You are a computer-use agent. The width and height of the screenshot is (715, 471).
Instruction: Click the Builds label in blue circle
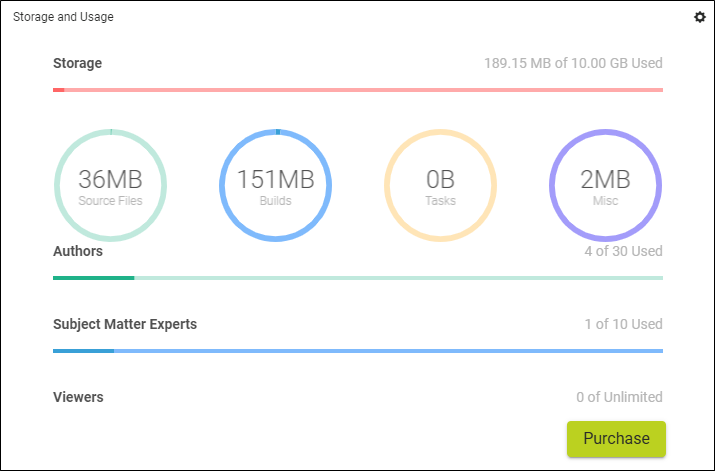(x=275, y=201)
